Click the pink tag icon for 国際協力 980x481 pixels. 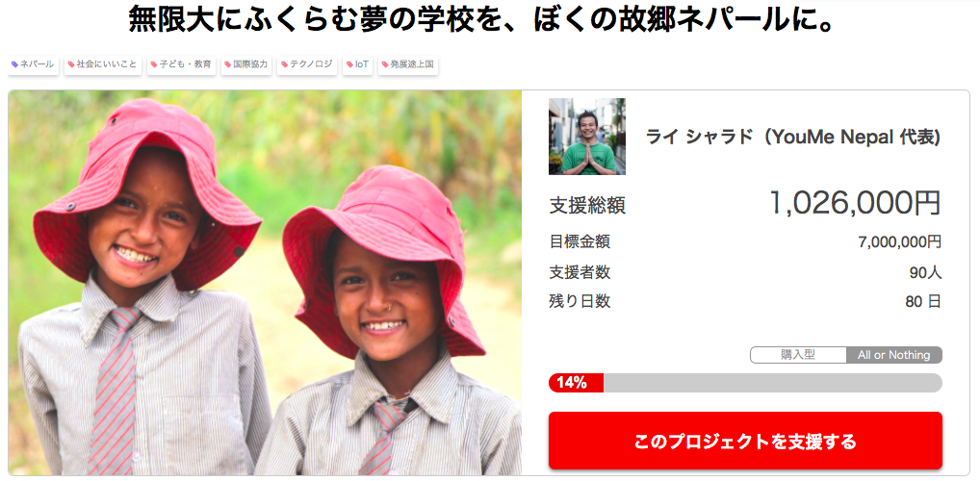(x=228, y=64)
